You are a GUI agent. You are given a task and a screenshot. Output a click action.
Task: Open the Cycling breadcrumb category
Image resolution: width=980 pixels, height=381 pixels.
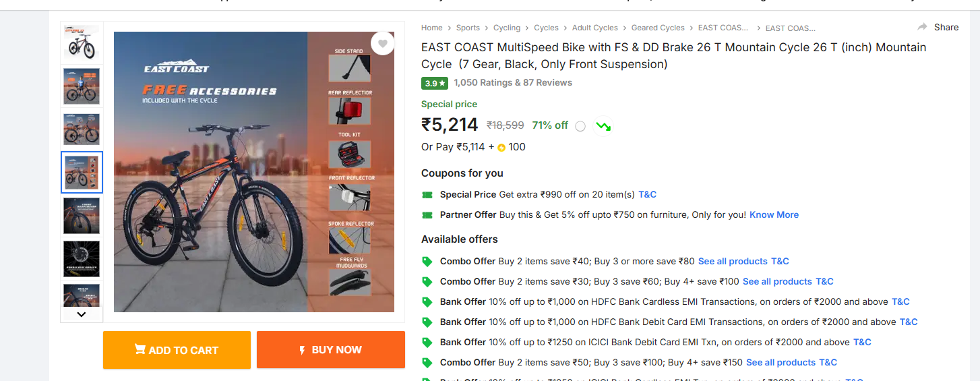(x=507, y=28)
